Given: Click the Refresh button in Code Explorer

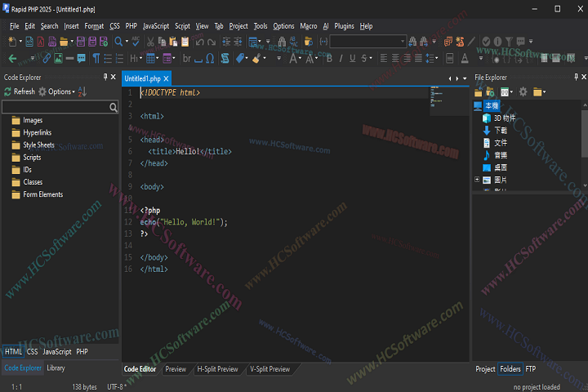Looking at the screenshot, I should point(20,91).
